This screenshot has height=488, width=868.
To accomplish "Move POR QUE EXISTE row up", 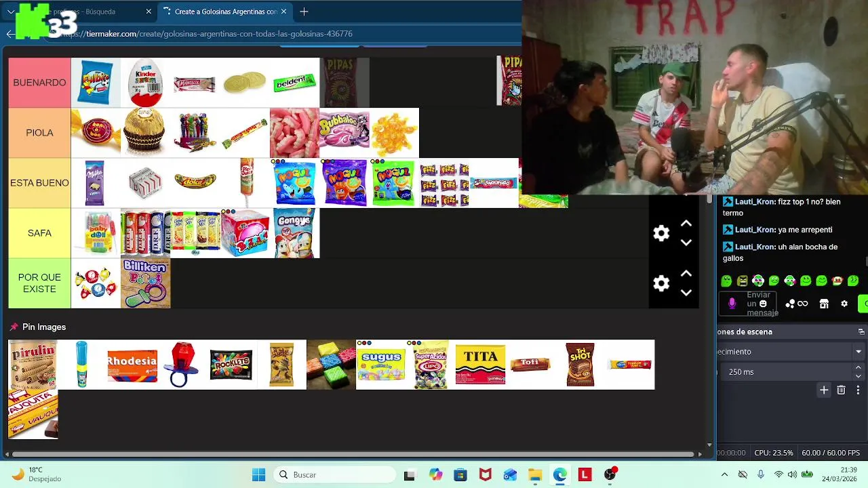I will click(686, 274).
